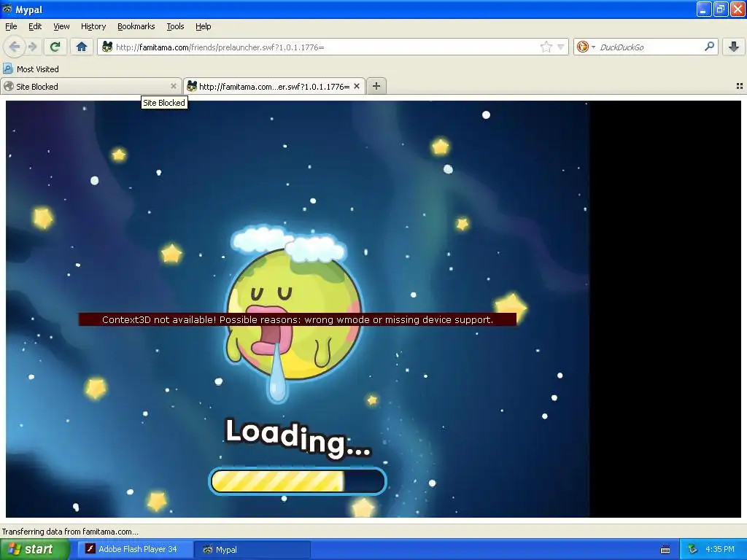Open the History menu
This screenshot has width=747, height=560.
(93, 26)
